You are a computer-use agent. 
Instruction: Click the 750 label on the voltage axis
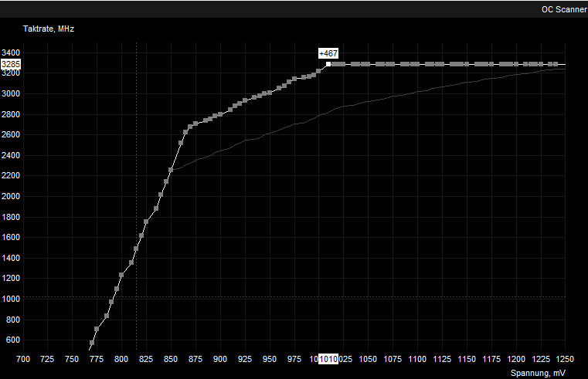[72, 359]
